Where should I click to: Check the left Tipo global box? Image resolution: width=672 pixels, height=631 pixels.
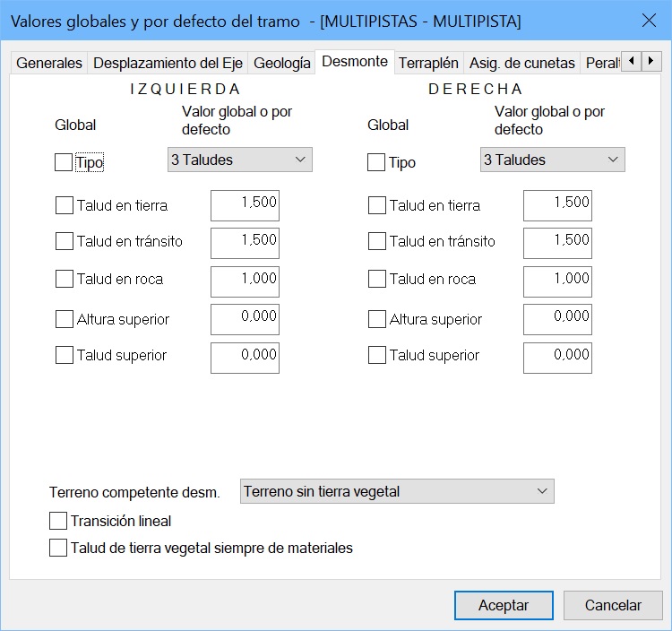point(64,162)
